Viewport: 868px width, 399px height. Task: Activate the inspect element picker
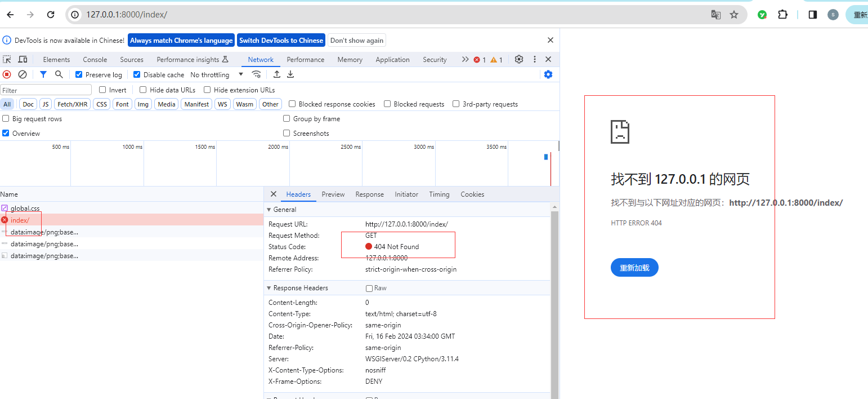[x=7, y=59]
